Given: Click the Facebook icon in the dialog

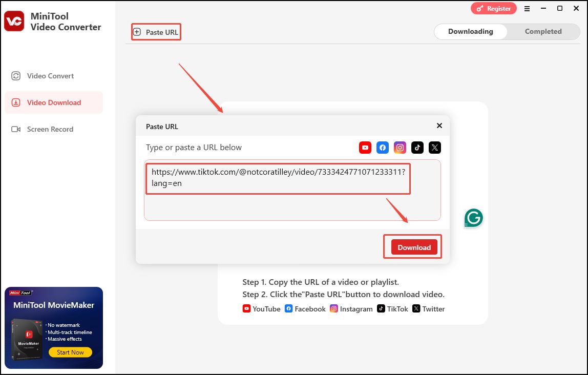Looking at the screenshot, I should point(383,148).
